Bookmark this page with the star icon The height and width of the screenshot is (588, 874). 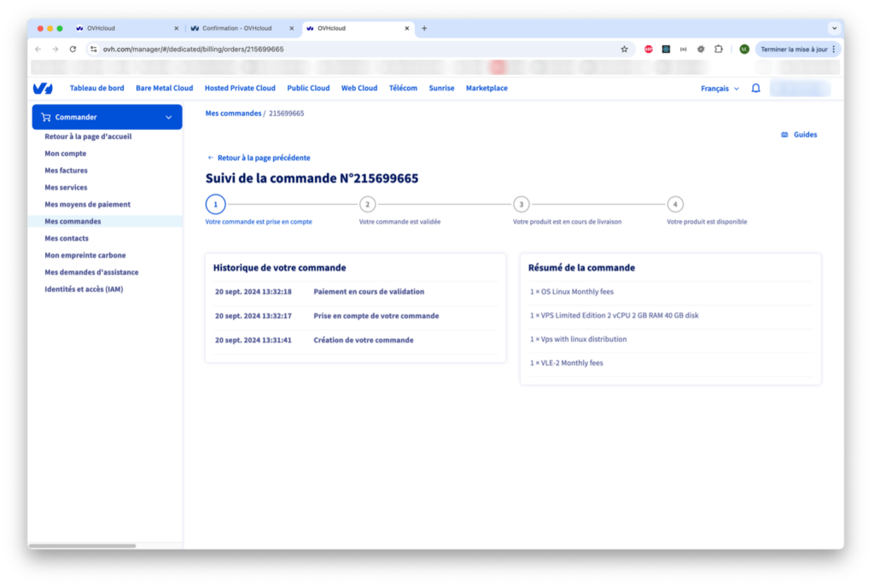(x=624, y=49)
